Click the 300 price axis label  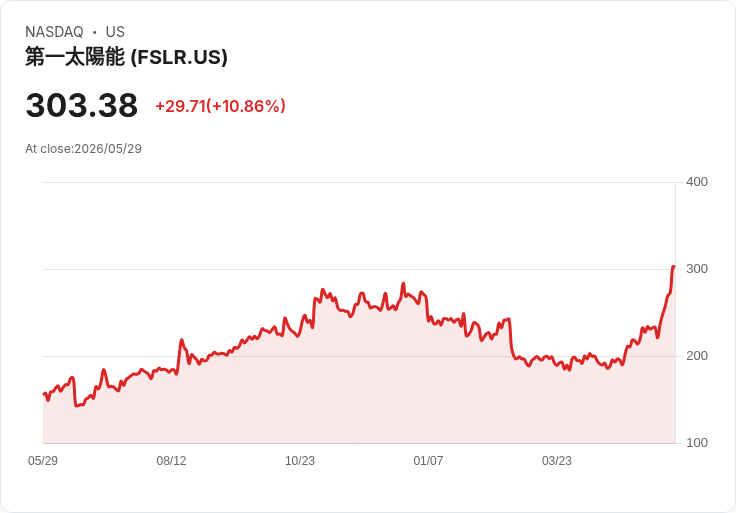click(x=697, y=269)
